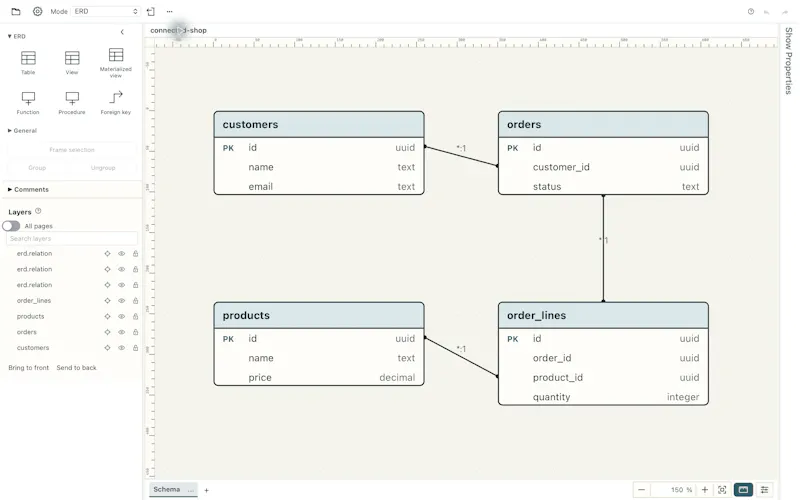The image size is (800, 500).
Task: Click the undo arrow in top-right
Action: [766, 12]
